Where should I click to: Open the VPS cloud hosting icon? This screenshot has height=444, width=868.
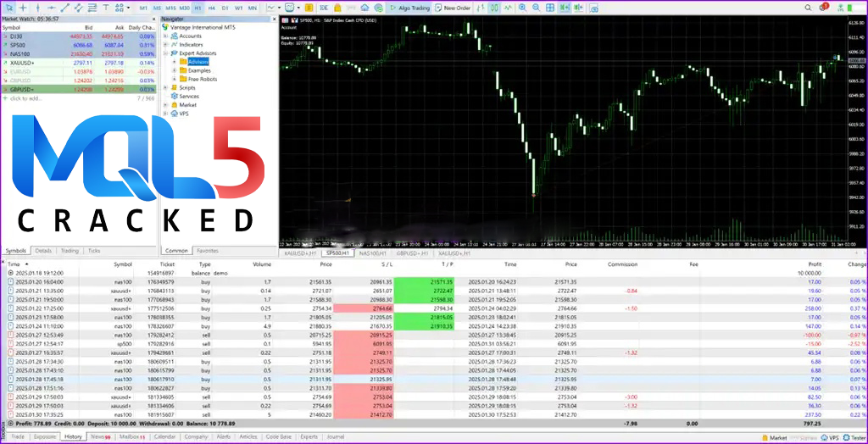[364, 8]
